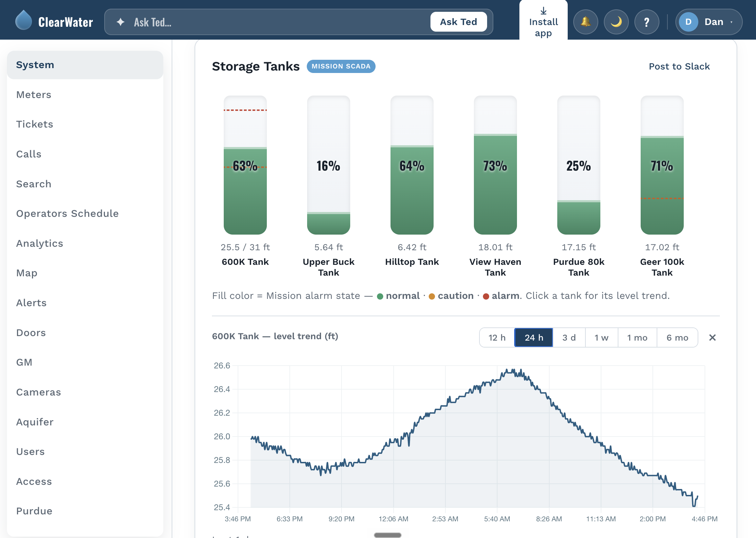756x538 pixels.
Task: Open help question mark
Action: (647, 22)
